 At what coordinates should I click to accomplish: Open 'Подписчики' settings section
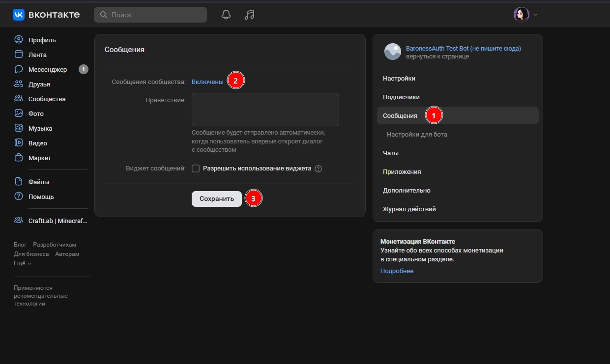tap(401, 97)
